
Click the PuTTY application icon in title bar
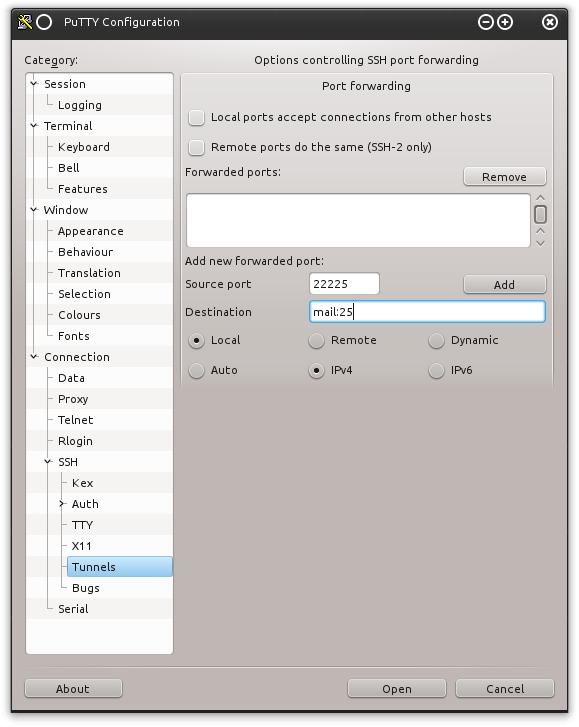[x=25, y=22]
